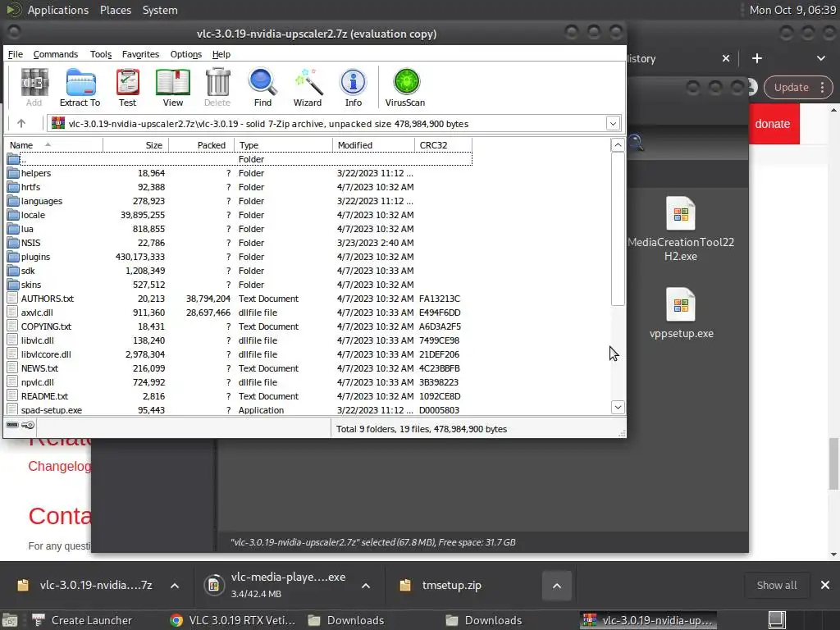Open new browser tab with plus icon
Screen dimensions: 840x630
tap(757, 58)
